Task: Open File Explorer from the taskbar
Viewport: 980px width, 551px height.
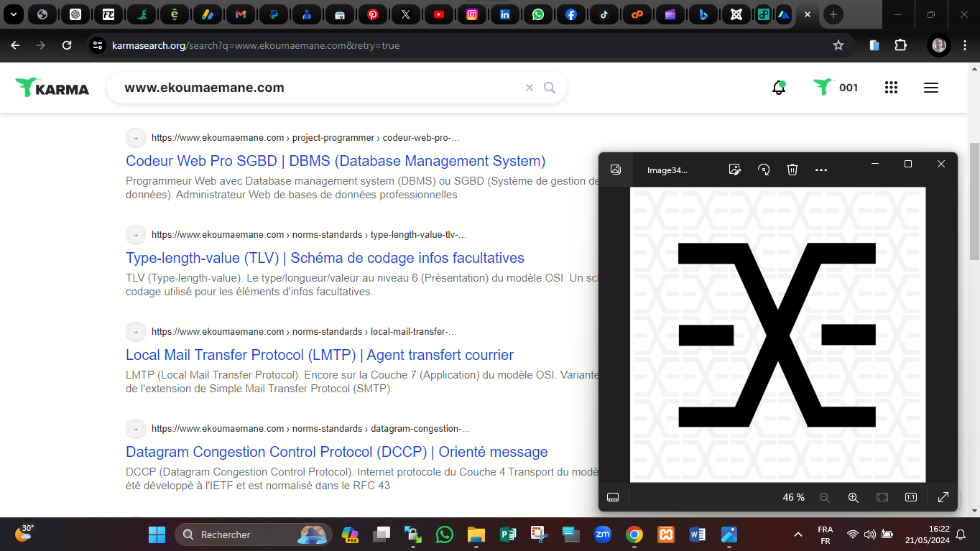Action: tap(476, 534)
